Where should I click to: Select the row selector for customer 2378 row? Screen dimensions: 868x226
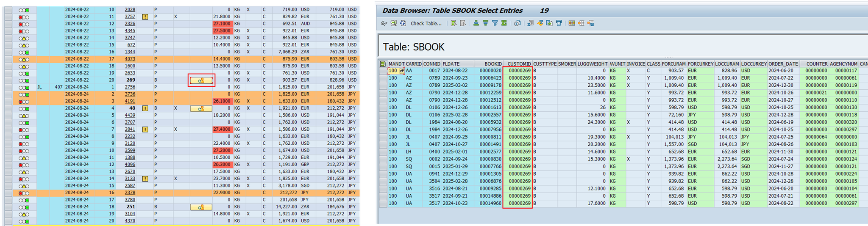pos(8,193)
